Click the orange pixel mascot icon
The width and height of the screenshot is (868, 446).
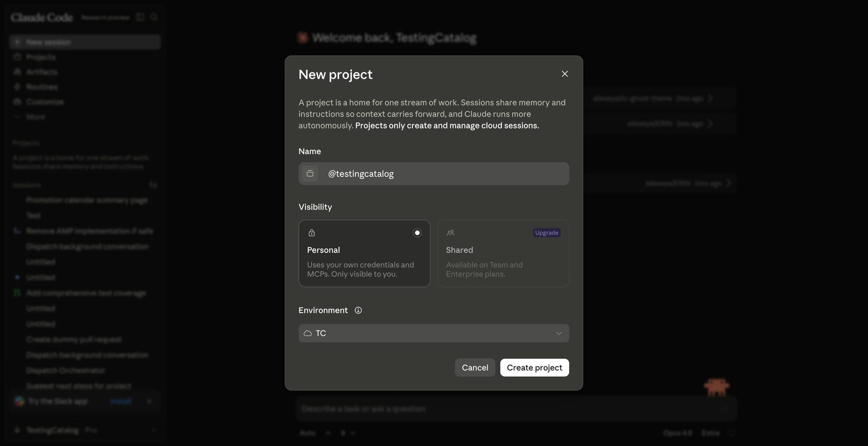717,387
